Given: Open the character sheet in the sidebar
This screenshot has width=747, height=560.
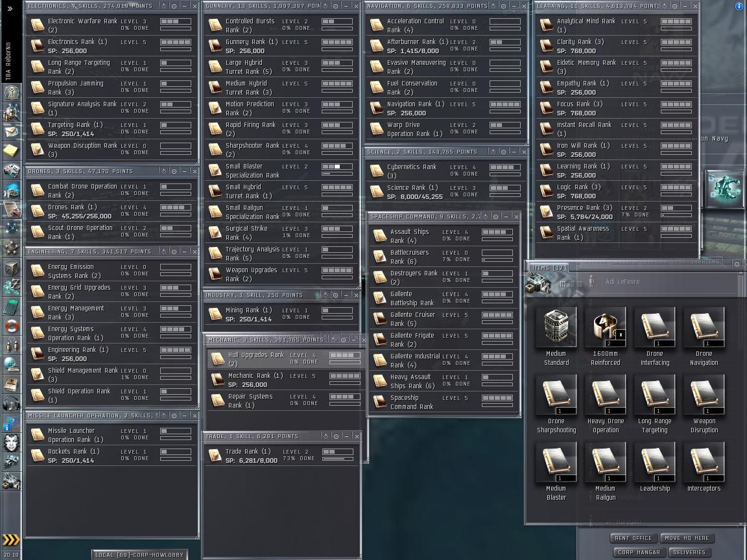Looking at the screenshot, I should 11,93.
